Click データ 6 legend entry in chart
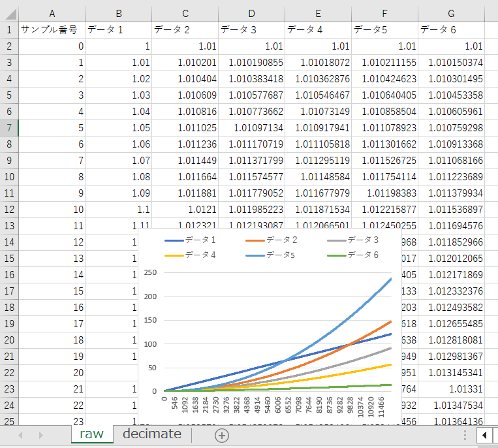 353,255
